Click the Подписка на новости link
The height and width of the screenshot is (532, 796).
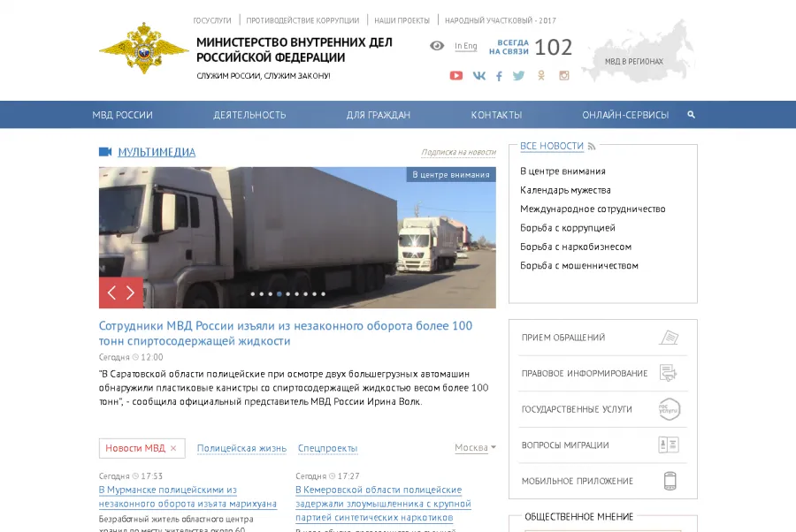click(x=458, y=152)
